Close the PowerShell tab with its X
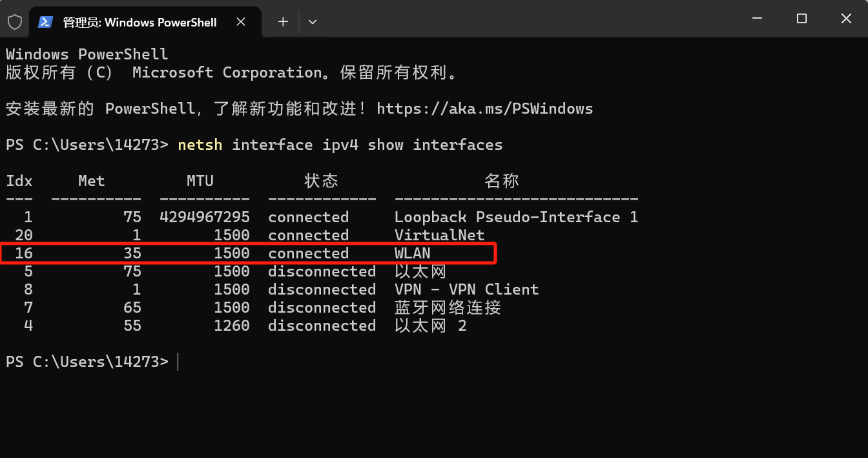 pos(241,21)
